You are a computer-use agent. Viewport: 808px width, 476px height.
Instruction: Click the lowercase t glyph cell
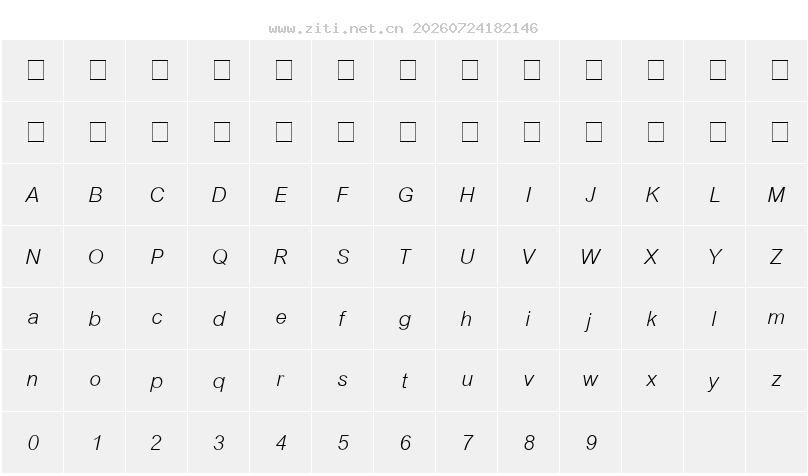point(405,380)
